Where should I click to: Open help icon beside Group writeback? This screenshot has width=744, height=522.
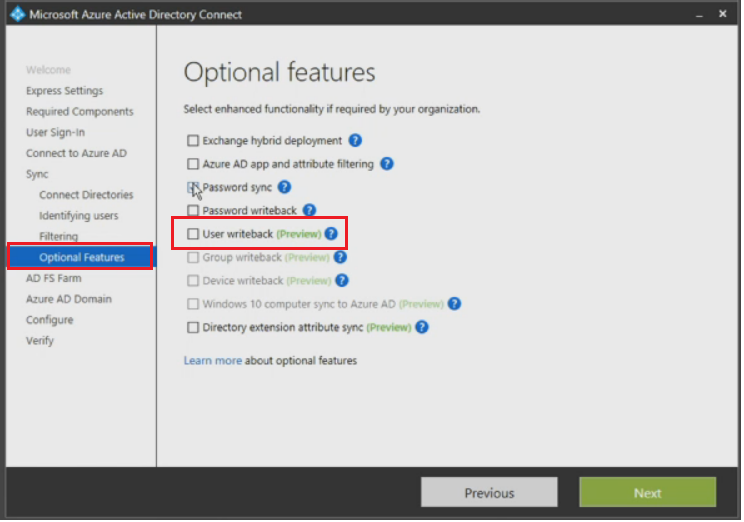pyautogui.click(x=340, y=257)
